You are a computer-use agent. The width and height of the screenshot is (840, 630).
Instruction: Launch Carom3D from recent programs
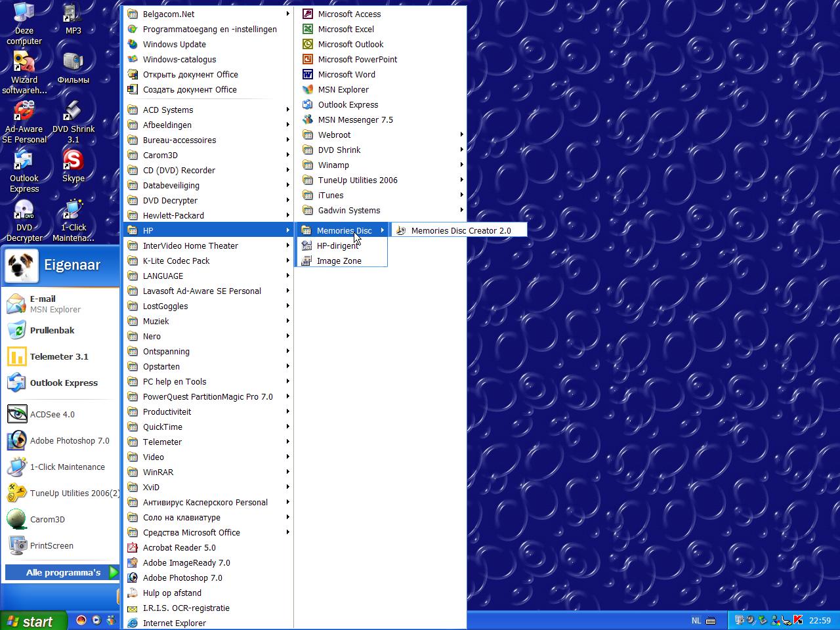click(62, 519)
